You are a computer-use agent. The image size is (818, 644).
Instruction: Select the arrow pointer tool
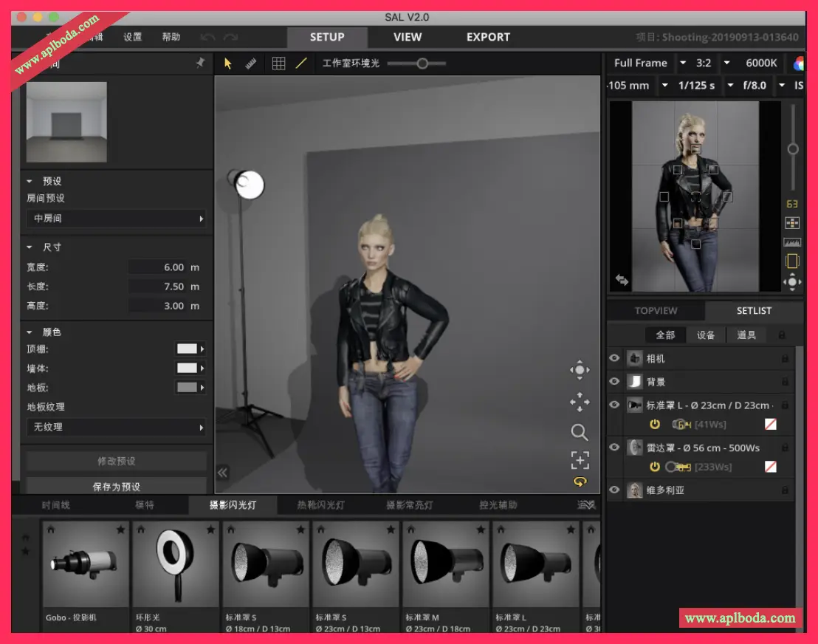pos(227,64)
